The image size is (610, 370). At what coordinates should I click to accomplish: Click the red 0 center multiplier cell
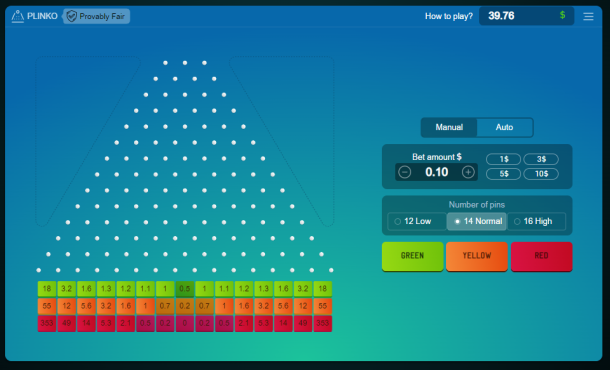click(185, 323)
